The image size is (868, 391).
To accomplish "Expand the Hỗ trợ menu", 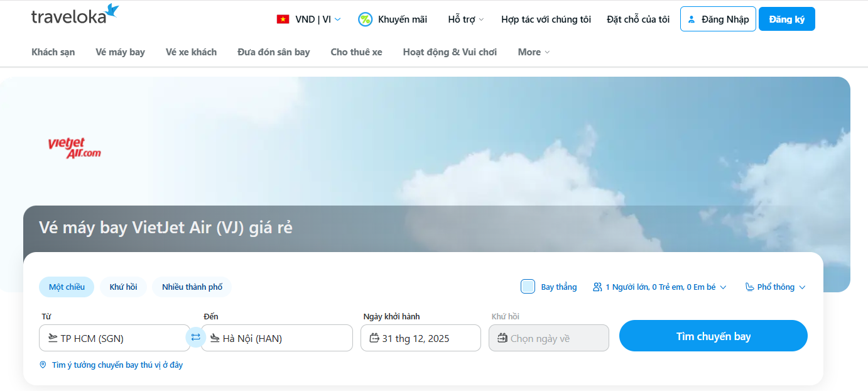I will click(465, 19).
